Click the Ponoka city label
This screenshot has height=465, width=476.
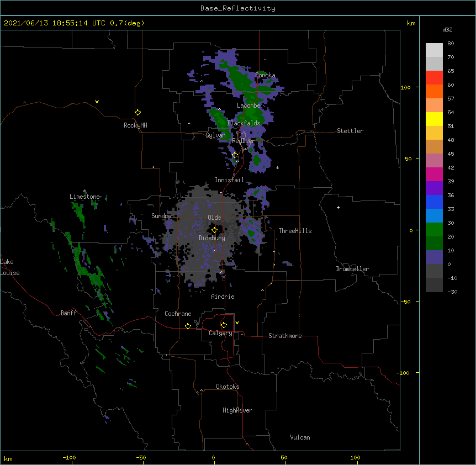265,75
